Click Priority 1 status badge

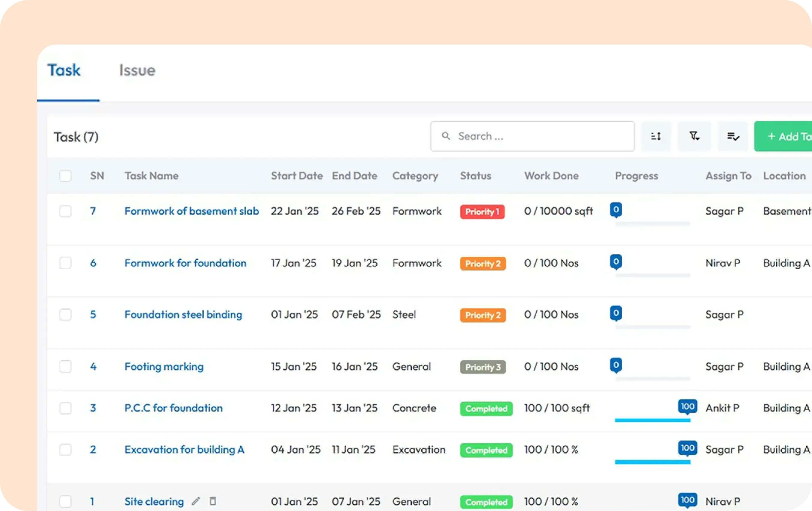coord(482,212)
